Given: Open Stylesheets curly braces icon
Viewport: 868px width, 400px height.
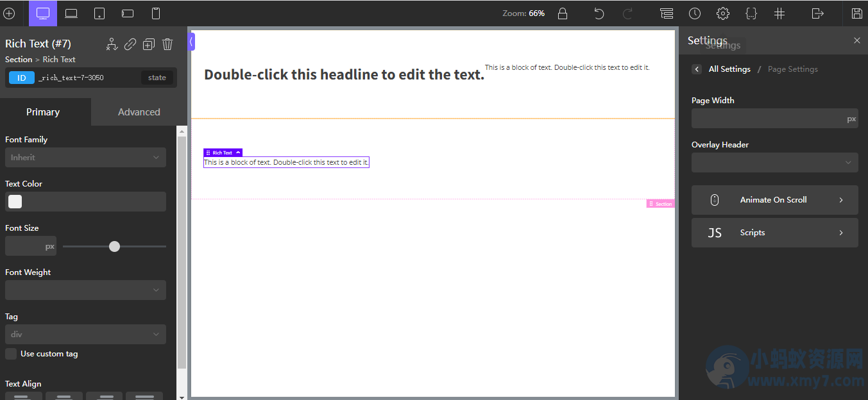Looking at the screenshot, I should pyautogui.click(x=751, y=13).
